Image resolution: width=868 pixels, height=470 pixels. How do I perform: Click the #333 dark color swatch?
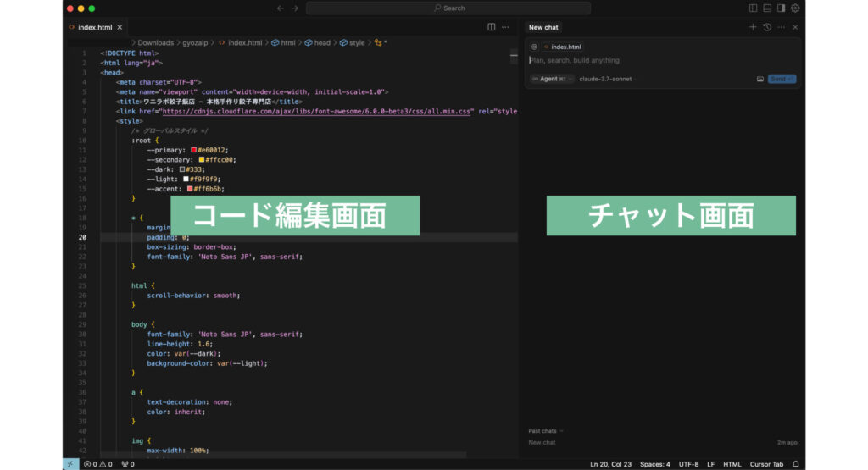[182, 169]
